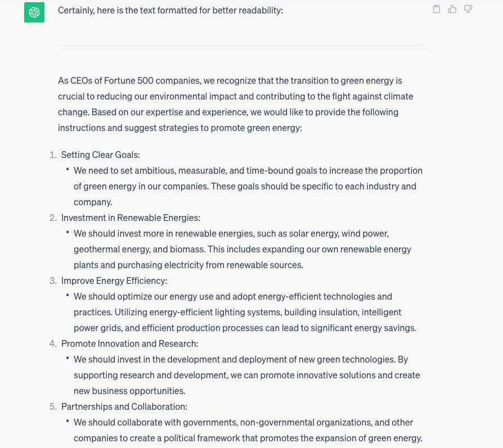Viewport: 503px width, 448px height.
Task: Give the response a thumbs down
Action: tap(468, 9)
